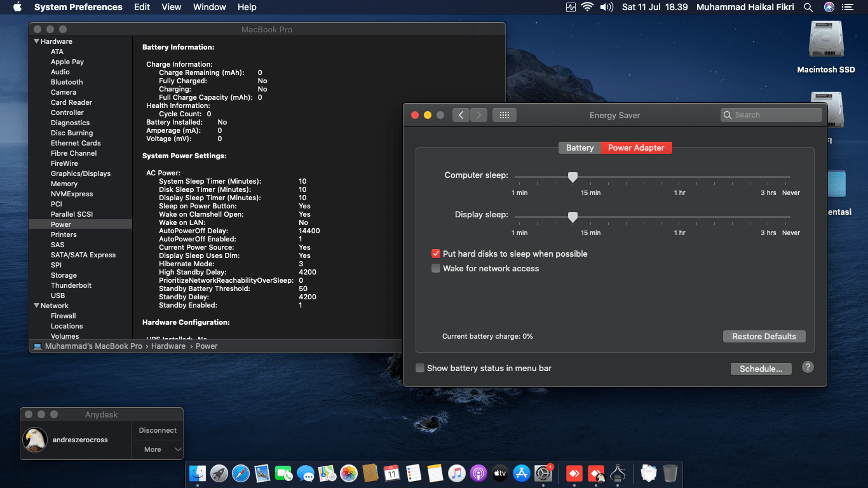
Task: Open Notification Center list icon
Action: 848,7
